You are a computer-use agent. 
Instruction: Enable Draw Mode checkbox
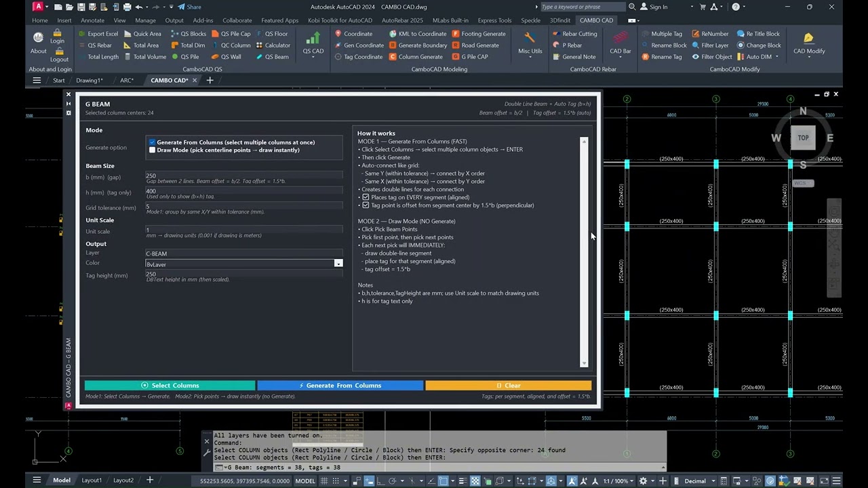coord(152,150)
